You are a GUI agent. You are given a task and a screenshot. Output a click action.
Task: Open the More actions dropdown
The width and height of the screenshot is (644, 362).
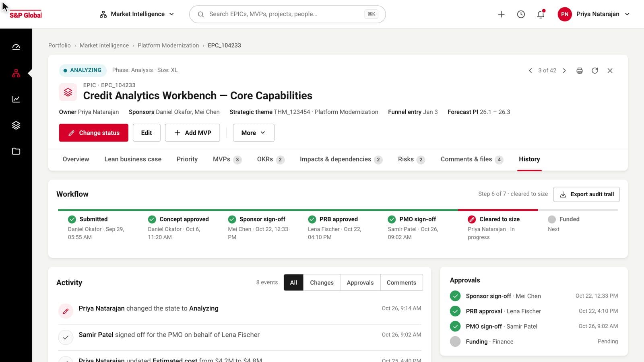[x=254, y=133]
